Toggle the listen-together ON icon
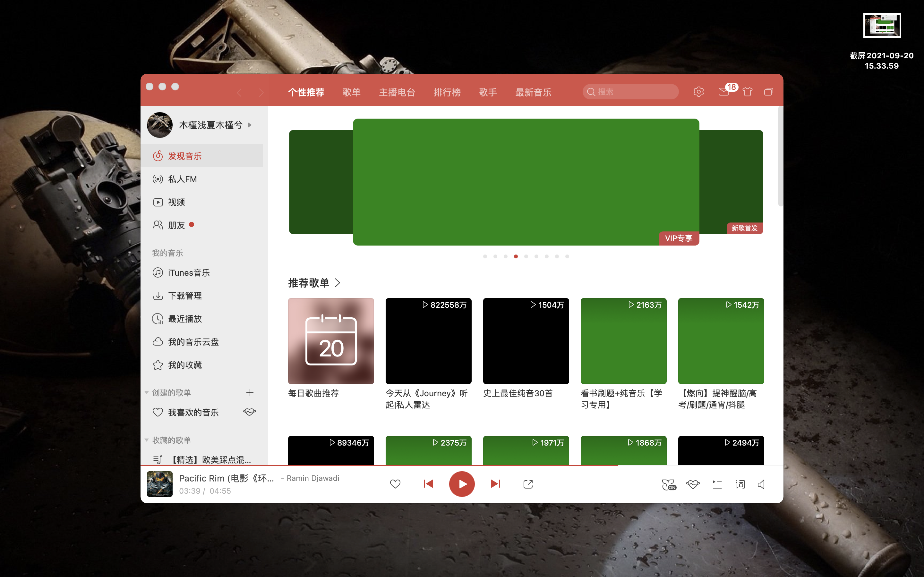The width and height of the screenshot is (924, 577). tap(669, 485)
